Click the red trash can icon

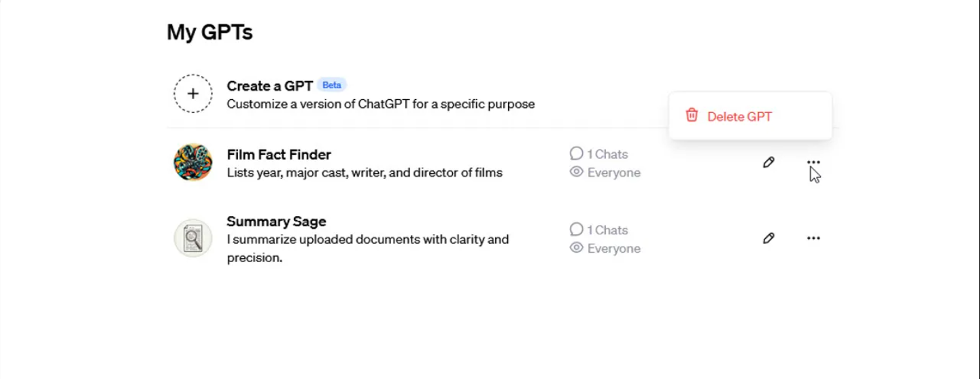click(x=692, y=115)
